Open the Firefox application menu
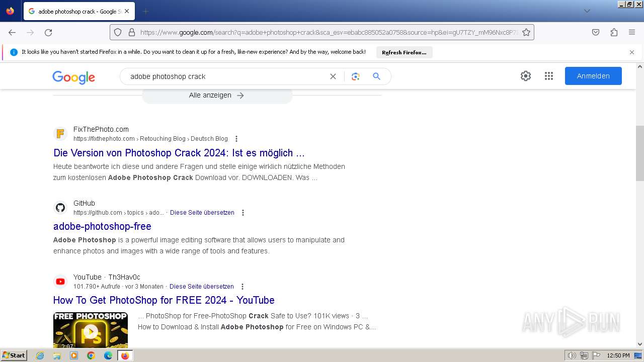The height and width of the screenshot is (362, 644). pos(632,32)
